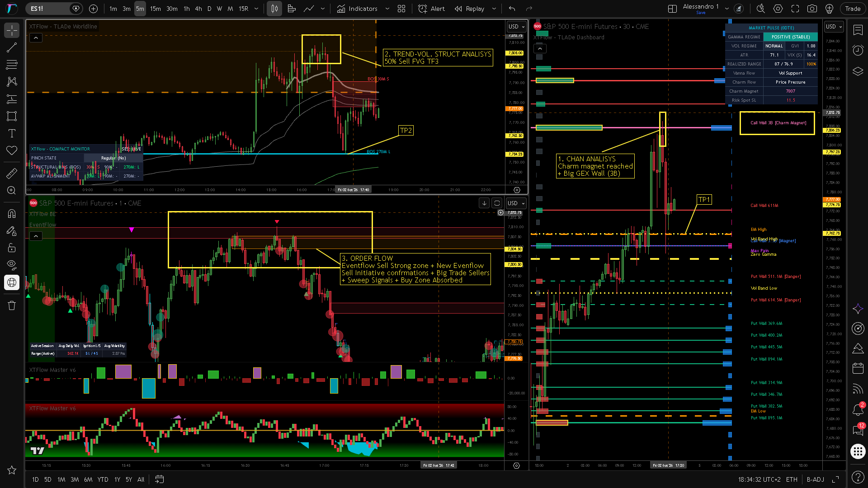The width and height of the screenshot is (868, 488).
Task: Select the geometric shapes tool
Action: pyautogui.click(x=12, y=116)
